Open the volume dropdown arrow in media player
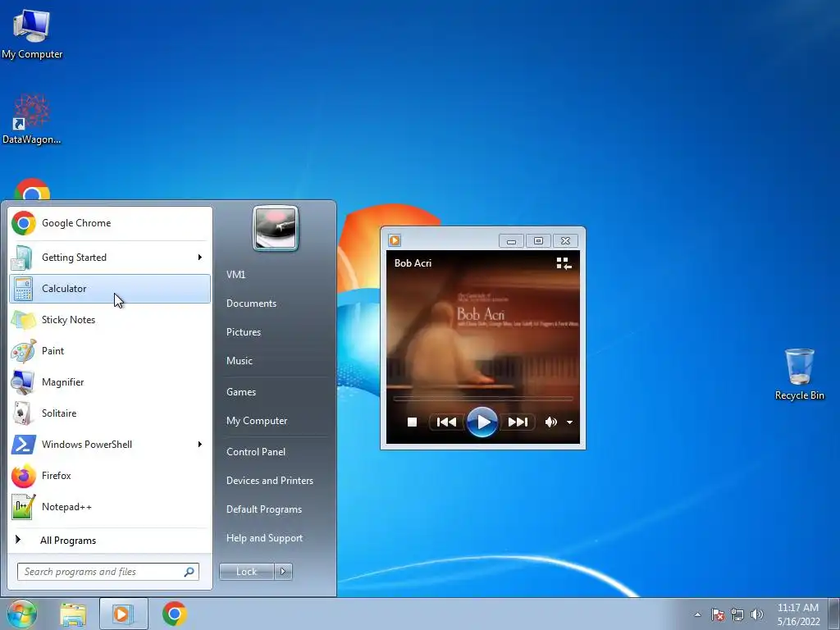 pos(569,422)
